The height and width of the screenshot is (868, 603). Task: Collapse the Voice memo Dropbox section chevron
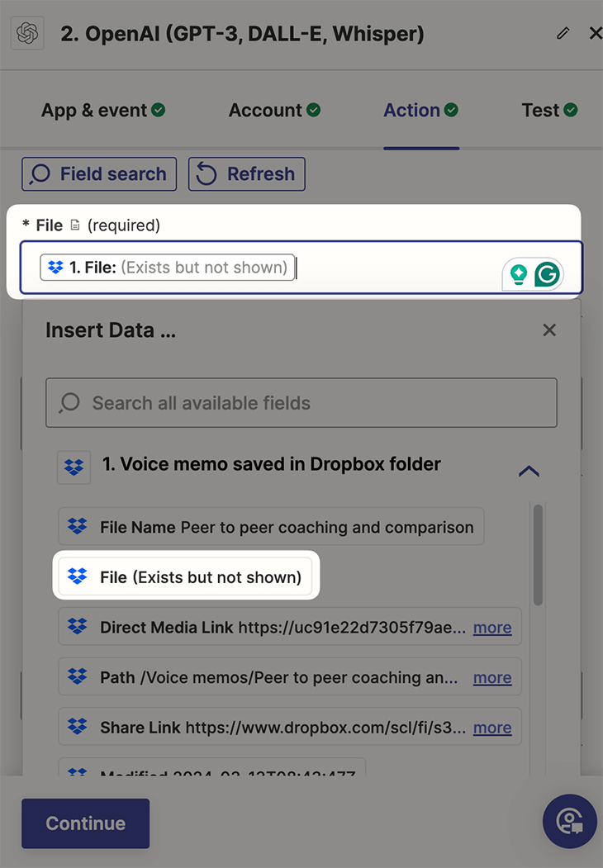[x=529, y=471]
